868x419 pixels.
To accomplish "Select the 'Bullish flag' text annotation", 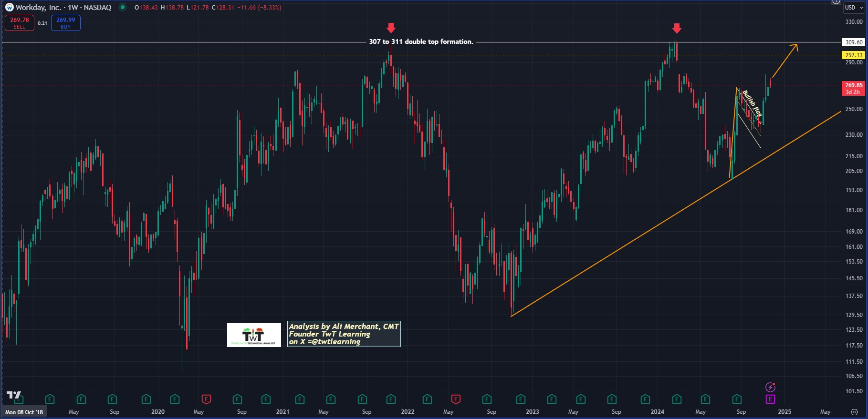I will click(x=752, y=103).
